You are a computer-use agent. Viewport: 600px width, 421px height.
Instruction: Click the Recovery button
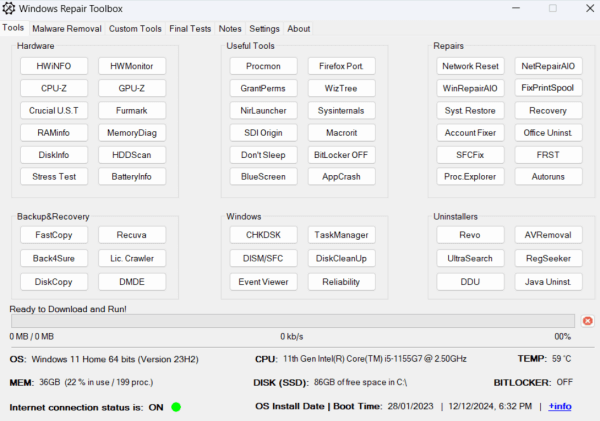(x=548, y=111)
